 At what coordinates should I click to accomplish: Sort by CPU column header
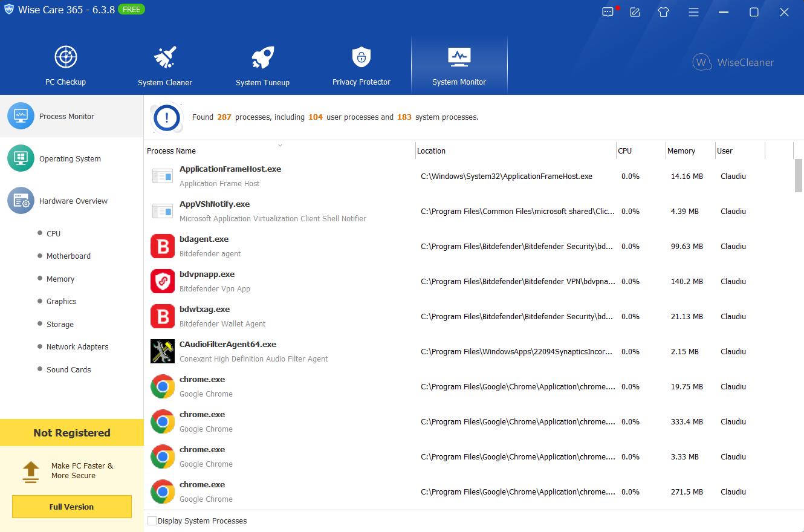624,151
